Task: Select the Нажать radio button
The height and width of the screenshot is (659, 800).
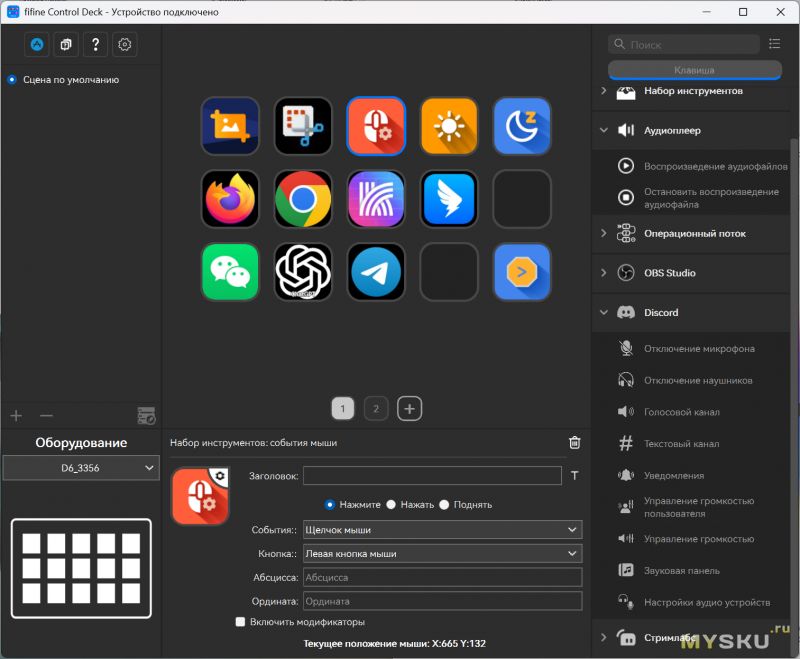Action: [x=391, y=504]
